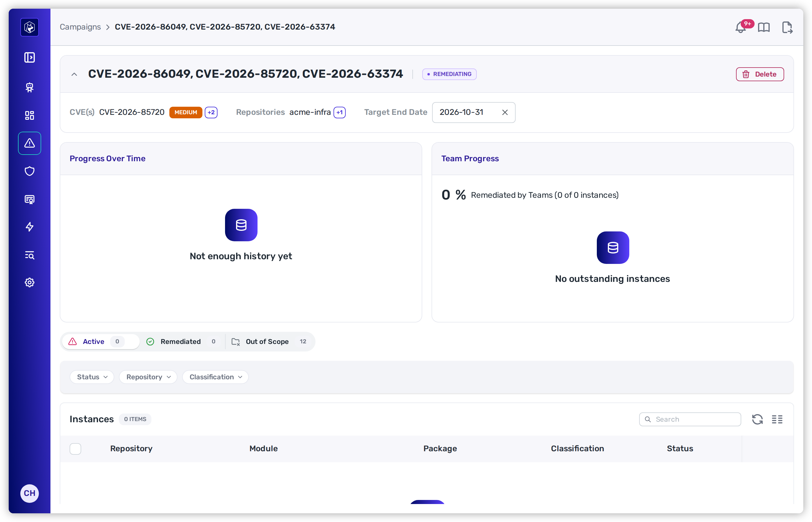
Task: Click the 'No outstanding instances' database icon
Action: click(613, 247)
